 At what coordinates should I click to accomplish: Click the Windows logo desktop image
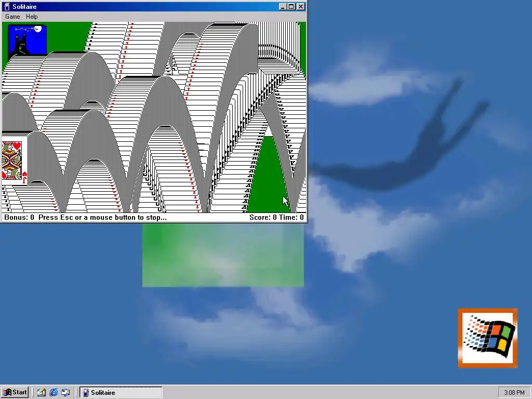487,338
